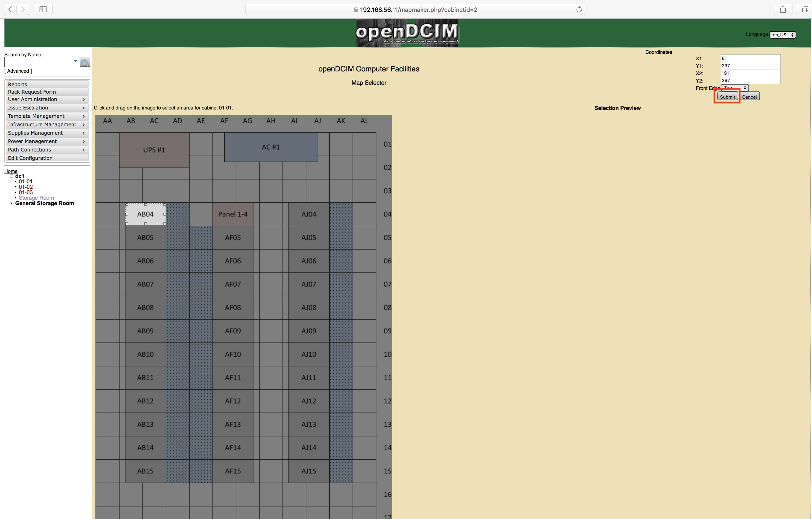Click the UPS #1 block on map
The height and width of the screenshot is (519, 812).
[154, 150]
